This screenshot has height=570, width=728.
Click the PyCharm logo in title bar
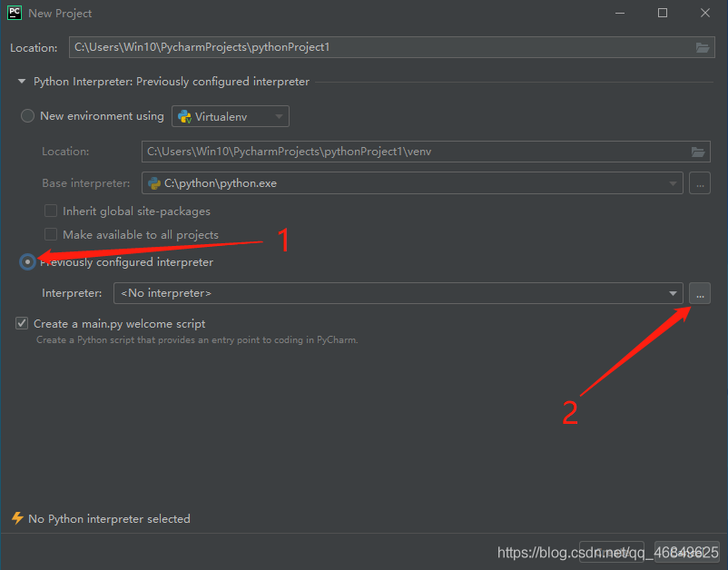(x=15, y=13)
